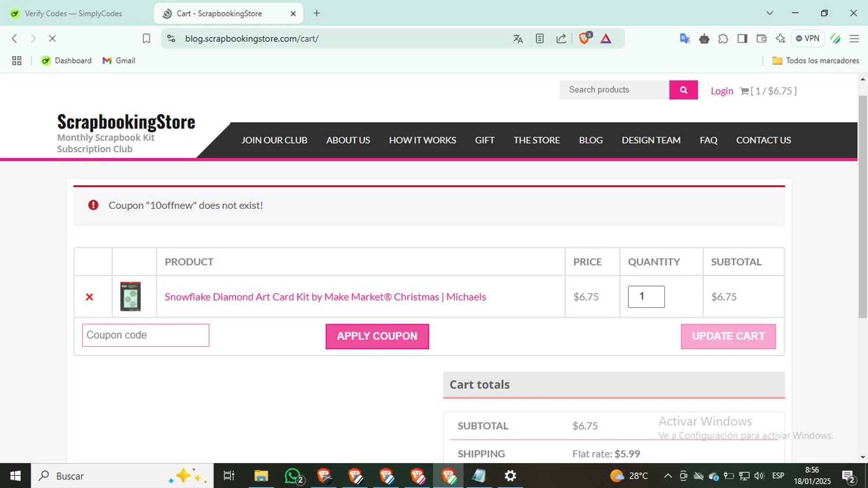Open FAQ menu item
The height and width of the screenshot is (488, 868).
(708, 140)
